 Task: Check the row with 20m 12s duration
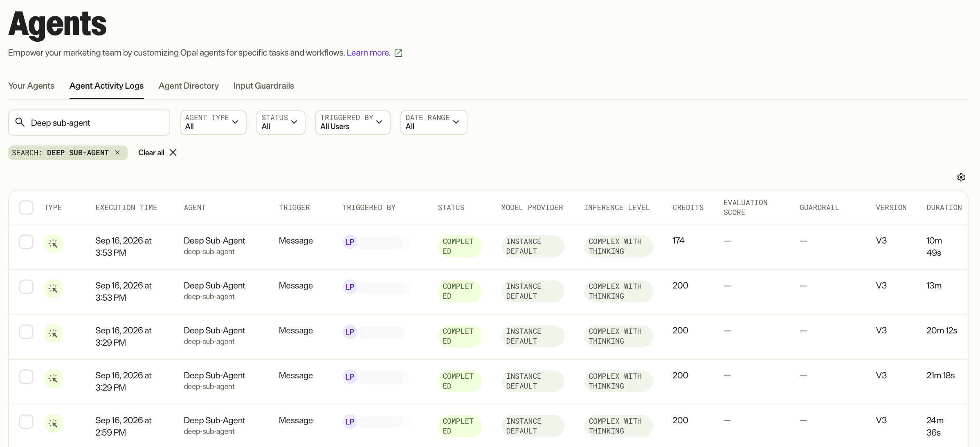[x=26, y=332]
